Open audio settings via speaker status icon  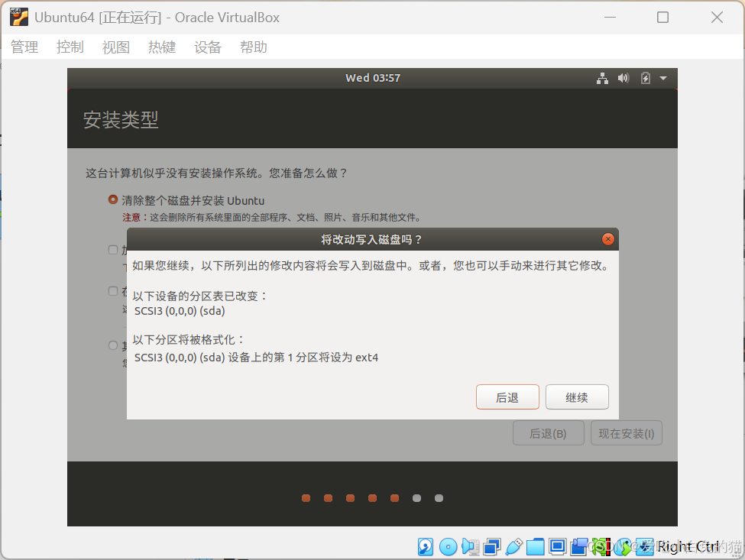coord(471,547)
